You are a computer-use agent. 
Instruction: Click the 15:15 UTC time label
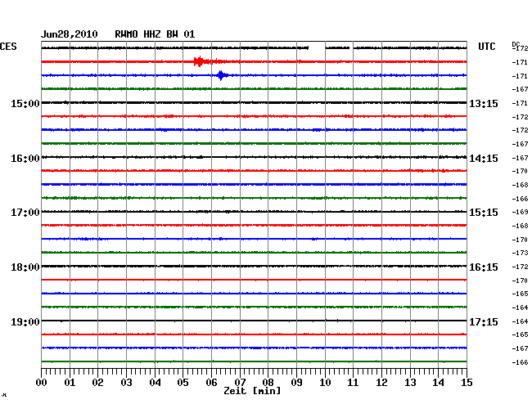click(484, 213)
